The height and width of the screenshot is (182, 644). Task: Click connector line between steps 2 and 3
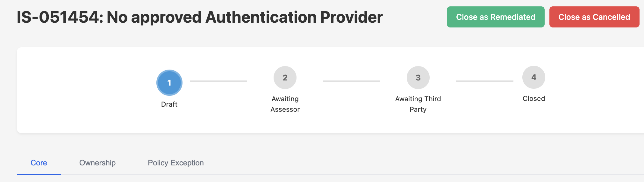[351, 81]
